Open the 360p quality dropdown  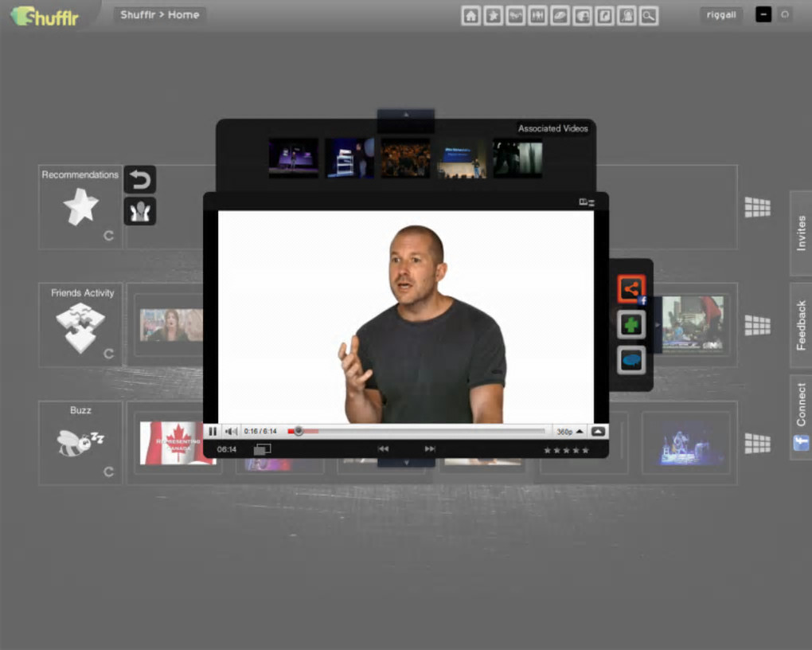coord(570,431)
